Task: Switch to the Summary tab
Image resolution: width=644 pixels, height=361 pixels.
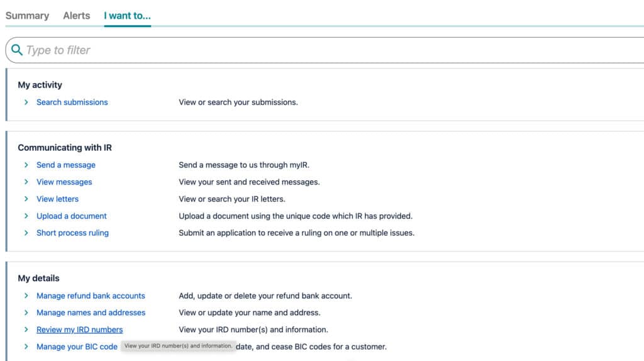Action: (27, 16)
